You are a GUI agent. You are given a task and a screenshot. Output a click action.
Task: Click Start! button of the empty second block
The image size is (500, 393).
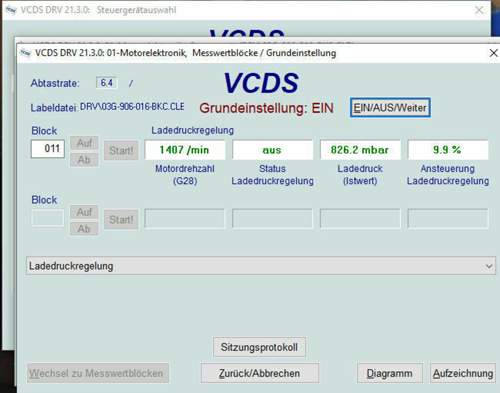click(x=121, y=220)
